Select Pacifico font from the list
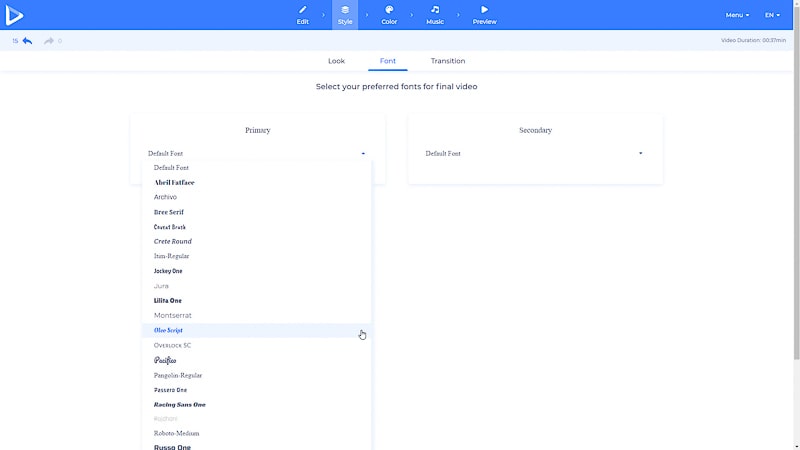The width and height of the screenshot is (800, 450). [165, 360]
